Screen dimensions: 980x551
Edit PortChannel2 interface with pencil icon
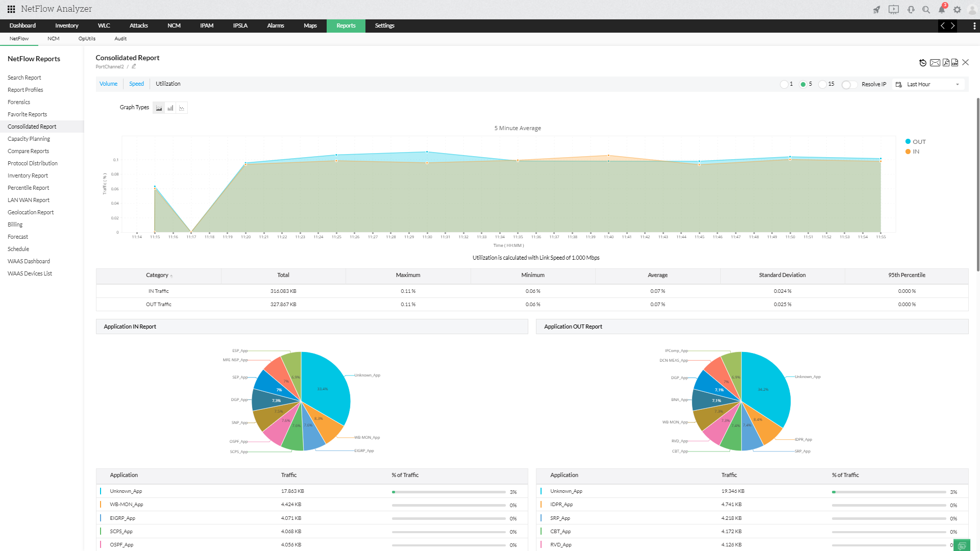(134, 66)
